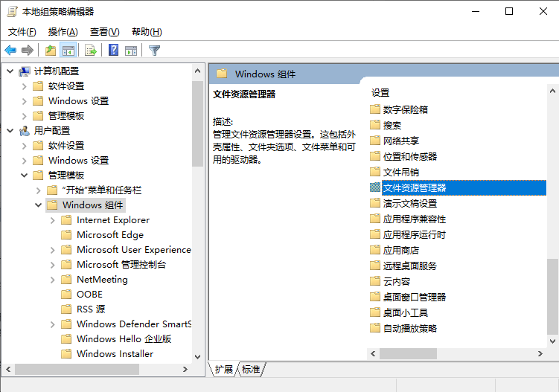Image resolution: width=559 pixels, height=392 pixels.
Task: Switch to the 标准 tab
Action: [x=251, y=370]
